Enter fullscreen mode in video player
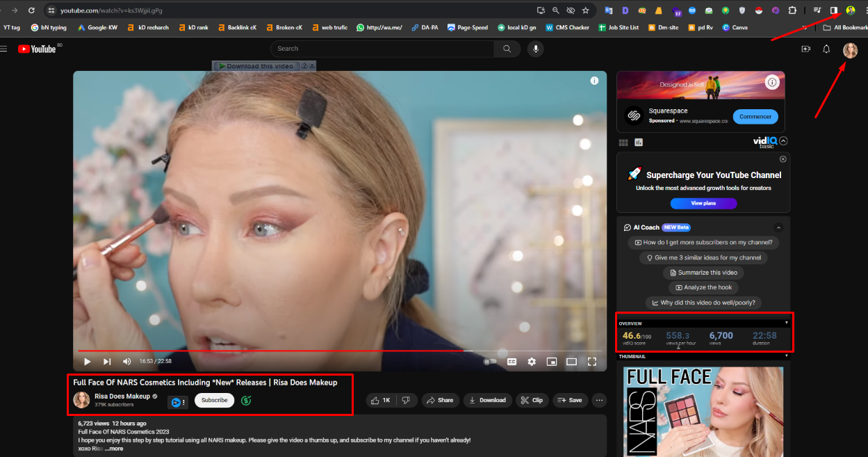868x457 pixels. [592, 362]
